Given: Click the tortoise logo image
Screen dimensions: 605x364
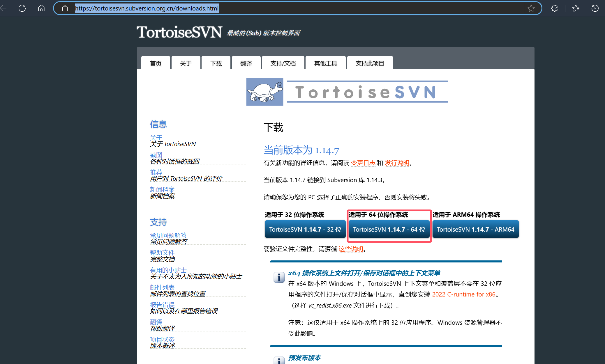Looking at the screenshot, I should click(x=265, y=92).
